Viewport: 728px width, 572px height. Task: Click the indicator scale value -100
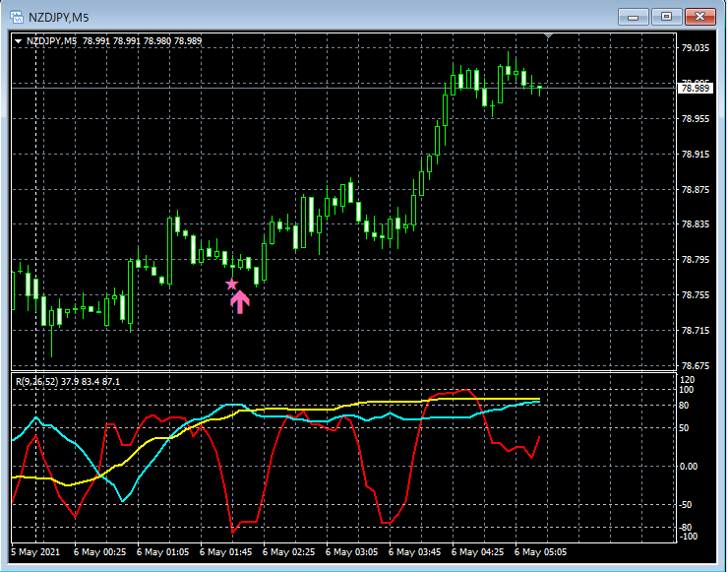pos(688,537)
